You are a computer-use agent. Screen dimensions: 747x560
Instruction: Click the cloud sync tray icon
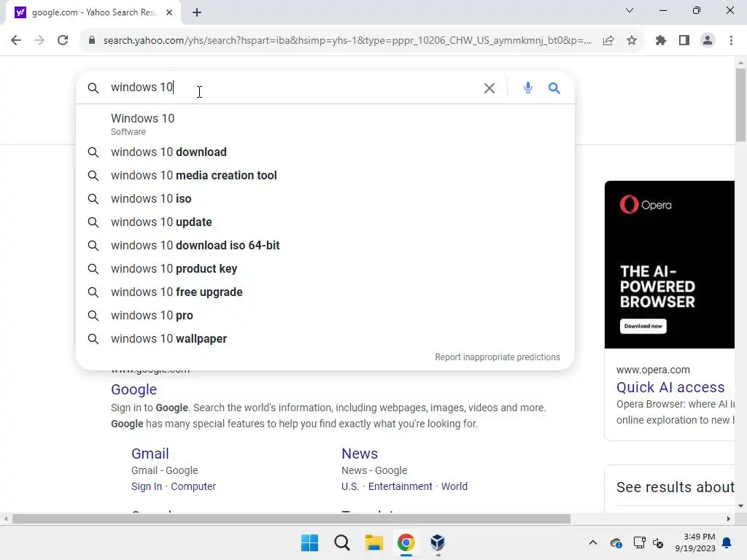tap(616, 542)
